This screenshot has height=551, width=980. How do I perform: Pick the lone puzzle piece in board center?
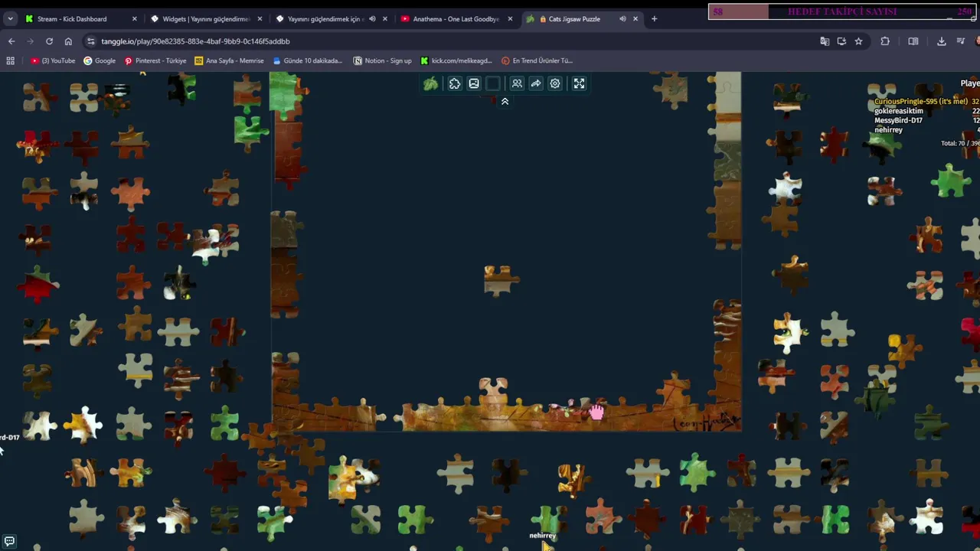click(501, 279)
